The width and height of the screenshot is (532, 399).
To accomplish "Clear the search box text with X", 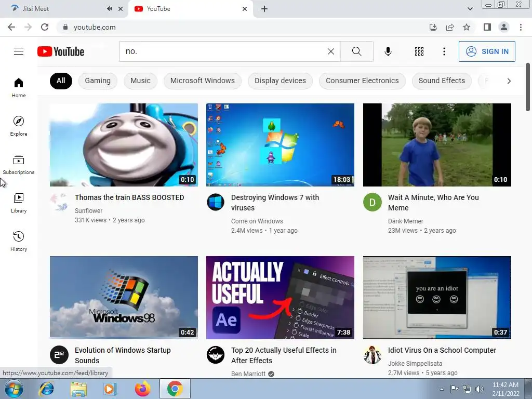I will pos(331,51).
